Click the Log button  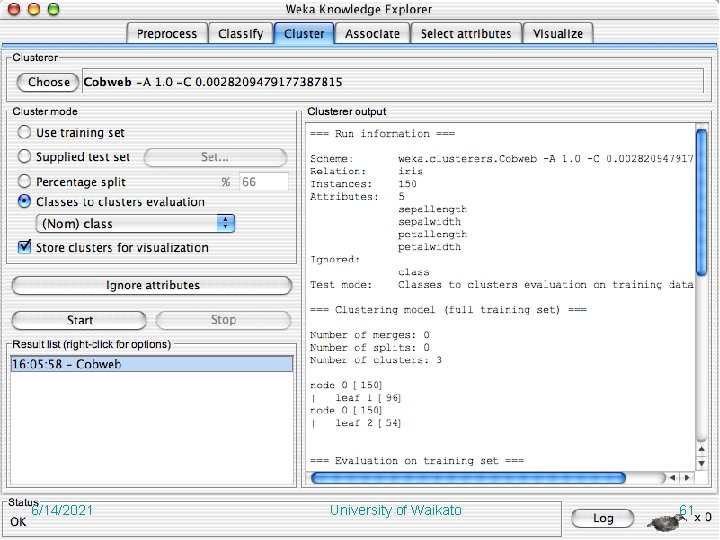(x=602, y=518)
